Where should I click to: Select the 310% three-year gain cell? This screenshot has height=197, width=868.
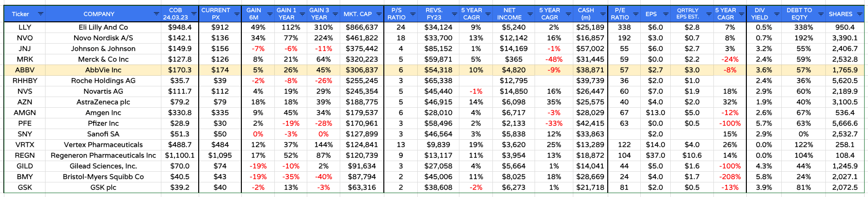point(323,27)
